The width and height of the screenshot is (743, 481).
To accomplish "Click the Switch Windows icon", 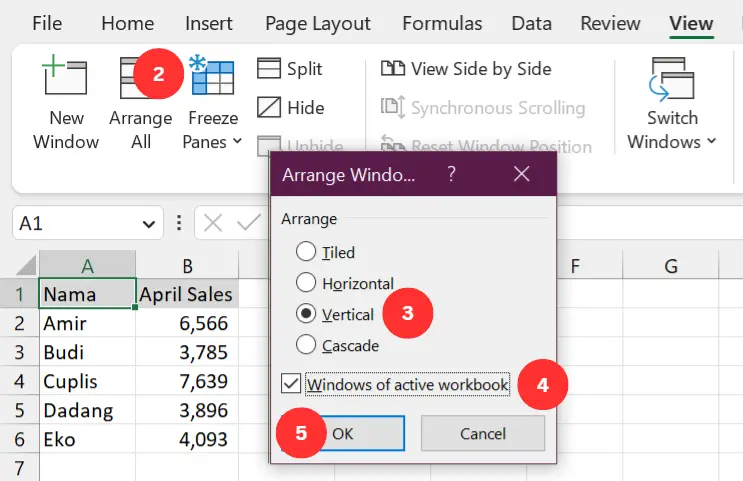I will tap(672, 79).
